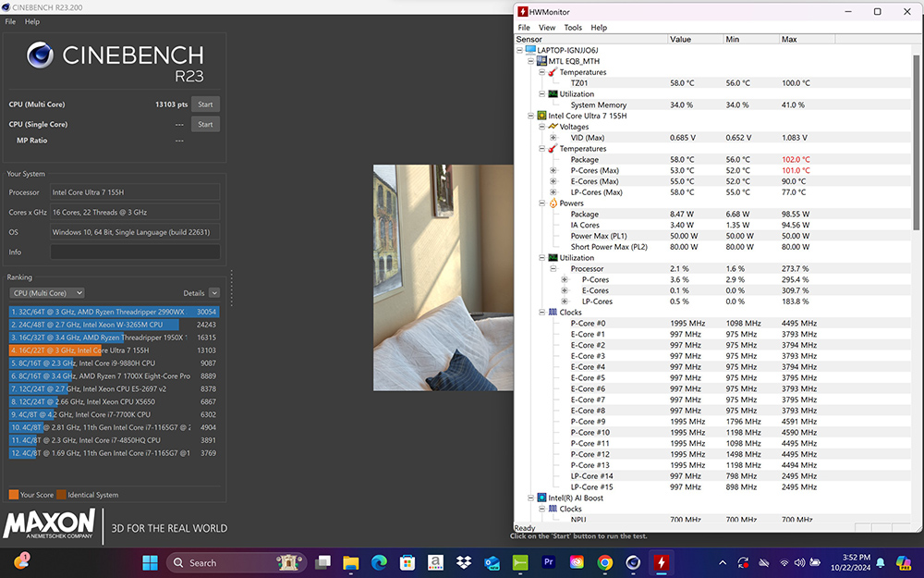The width and height of the screenshot is (924, 578).
Task: Collapse the Intel Core Ultra 7 155H node
Action: tap(530, 116)
